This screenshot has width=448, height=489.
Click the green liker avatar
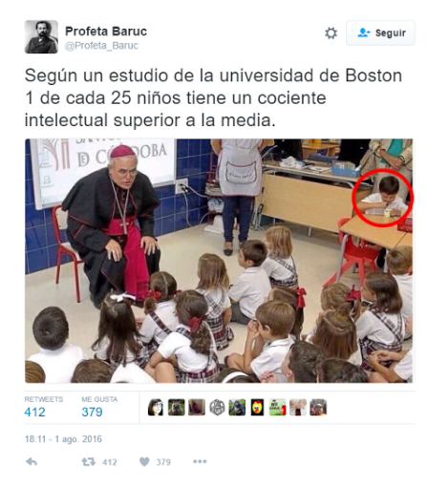[x=278, y=407]
